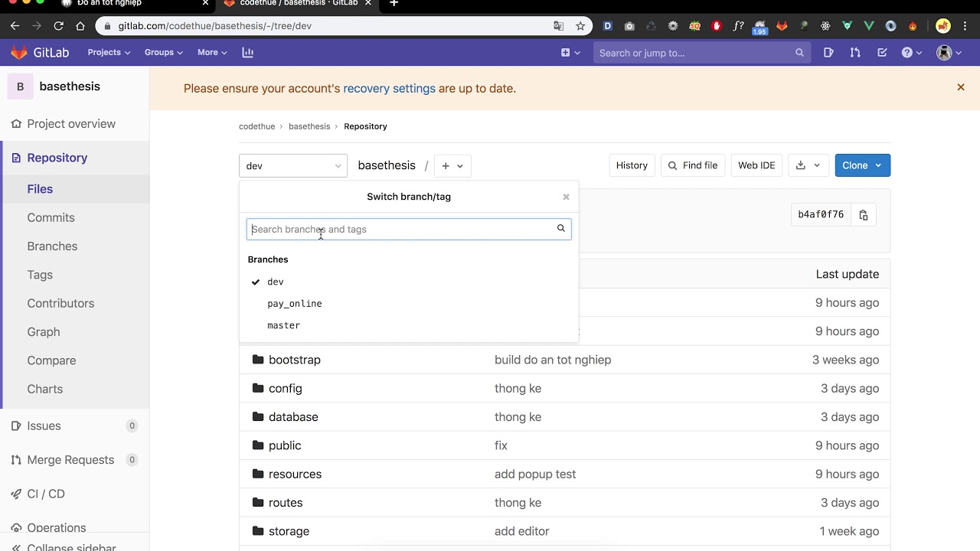The height and width of the screenshot is (551, 980).
Task: Click the browser home button
Action: pos(80,26)
